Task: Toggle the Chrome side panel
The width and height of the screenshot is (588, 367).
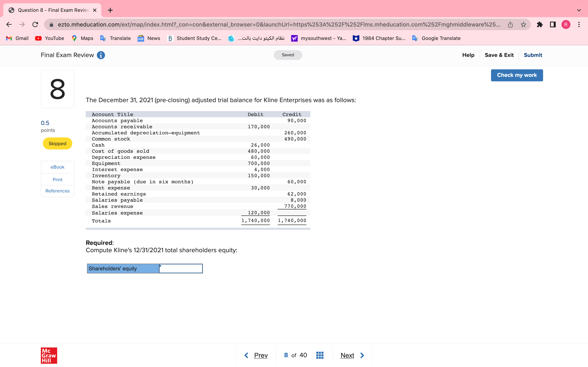Action: pyautogui.click(x=552, y=24)
